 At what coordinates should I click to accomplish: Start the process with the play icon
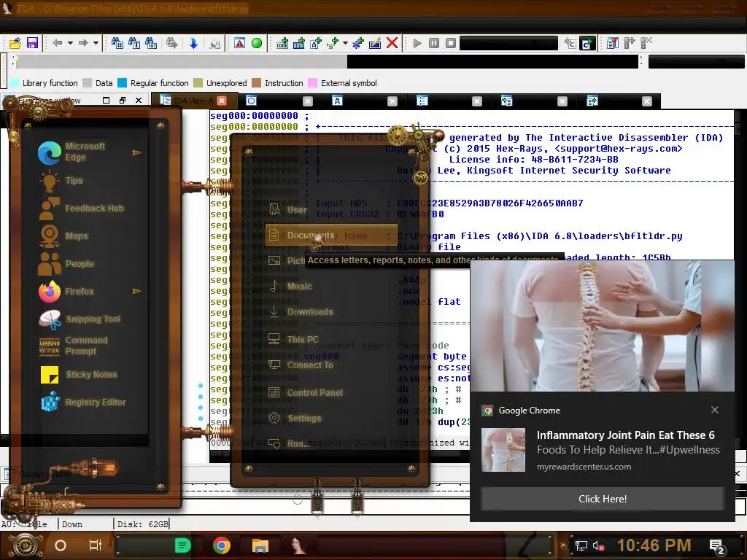click(417, 43)
